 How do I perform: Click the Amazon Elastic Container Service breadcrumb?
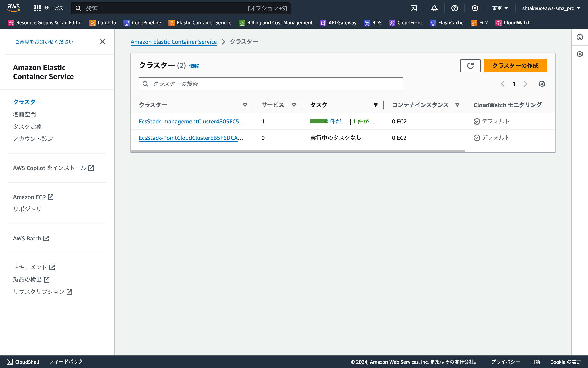pyautogui.click(x=174, y=42)
